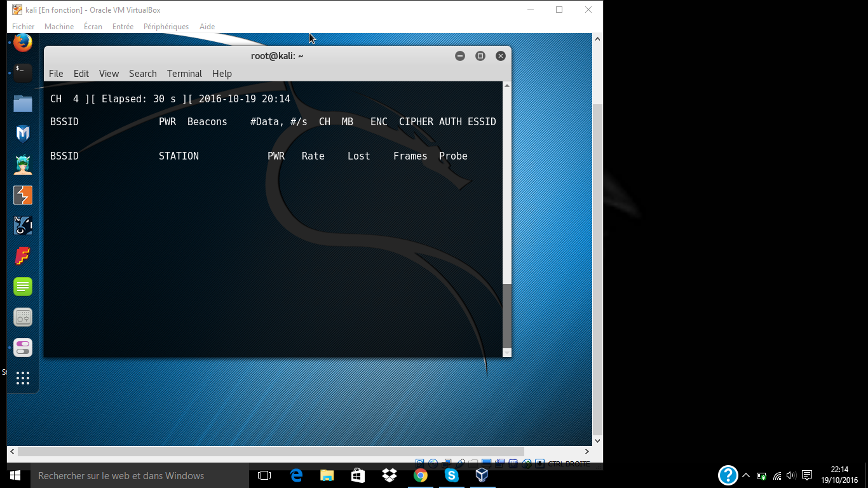Open VirtualBox Écran menu
This screenshot has height=488, width=868.
coord(93,27)
